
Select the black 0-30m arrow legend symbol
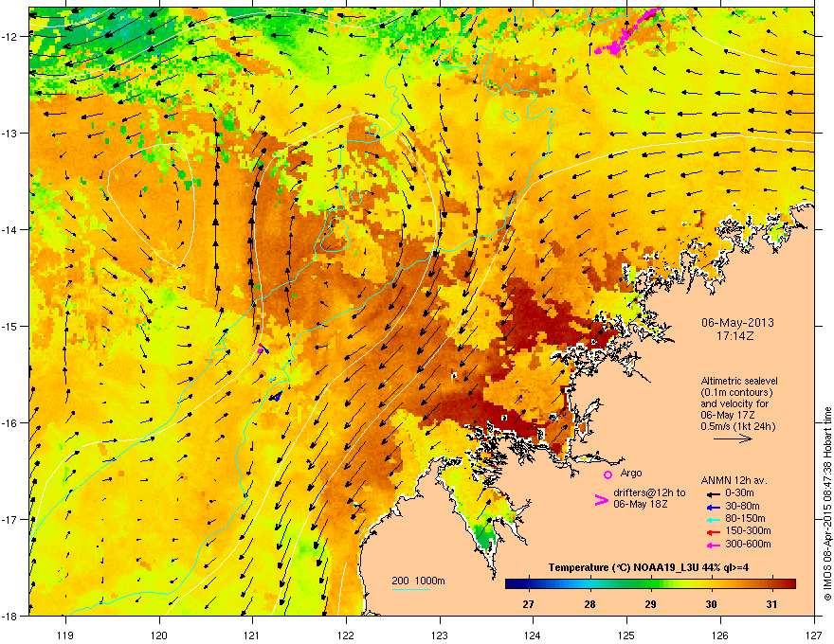click(x=714, y=494)
